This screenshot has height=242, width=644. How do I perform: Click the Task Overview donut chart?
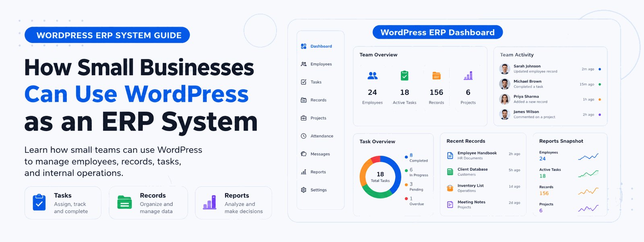click(x=380, y=177)
